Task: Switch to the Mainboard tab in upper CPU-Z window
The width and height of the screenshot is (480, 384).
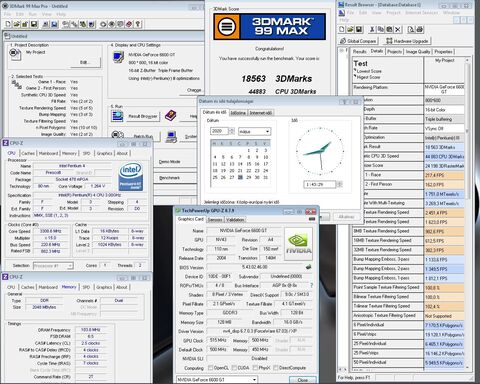Action: coord(48,153)
